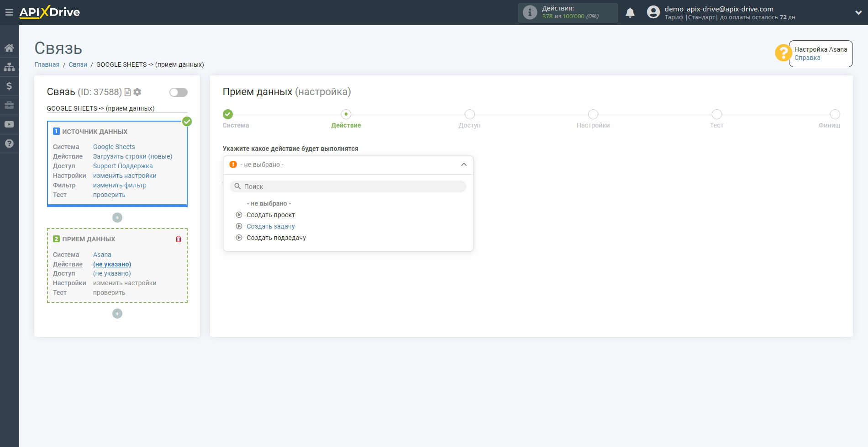Image resolution: width=868 pixels, height=447 pixels.
Task: Click receiver Доступ (не указано) link
Action: [112, 273]
